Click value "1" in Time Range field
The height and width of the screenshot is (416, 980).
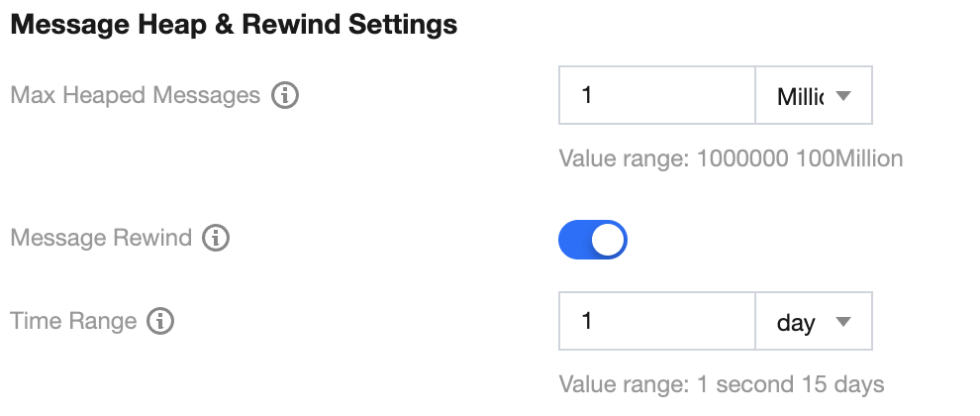click(587, 322)
